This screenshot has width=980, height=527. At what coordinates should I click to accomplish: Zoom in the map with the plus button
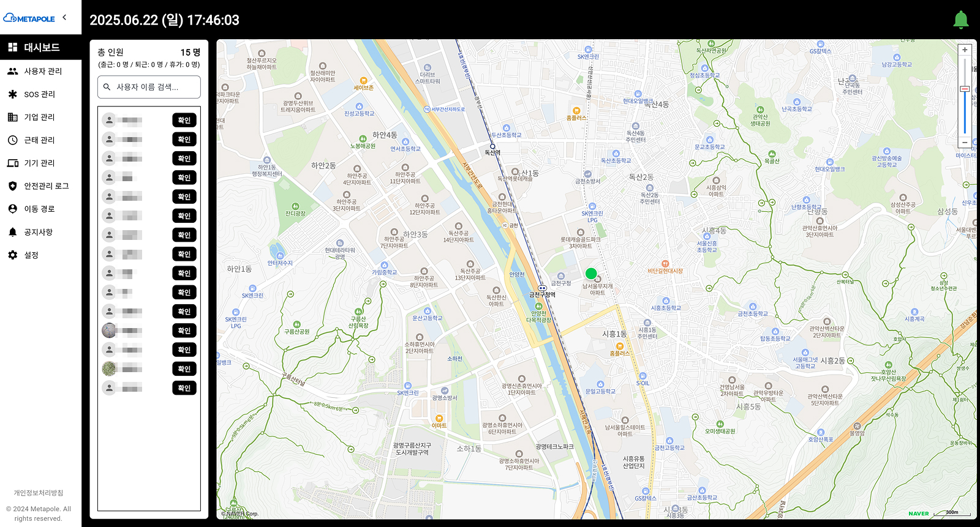(x=965, y=50)
